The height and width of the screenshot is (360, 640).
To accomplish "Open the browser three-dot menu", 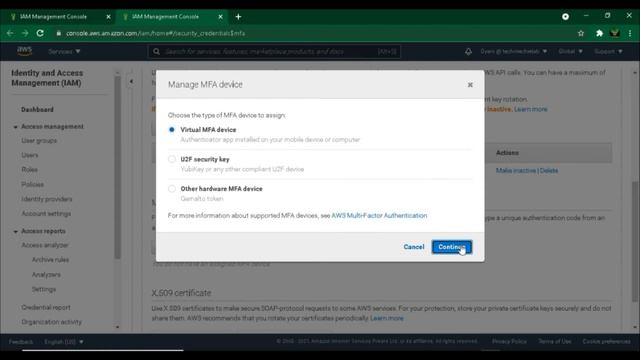I will point(630,33).
